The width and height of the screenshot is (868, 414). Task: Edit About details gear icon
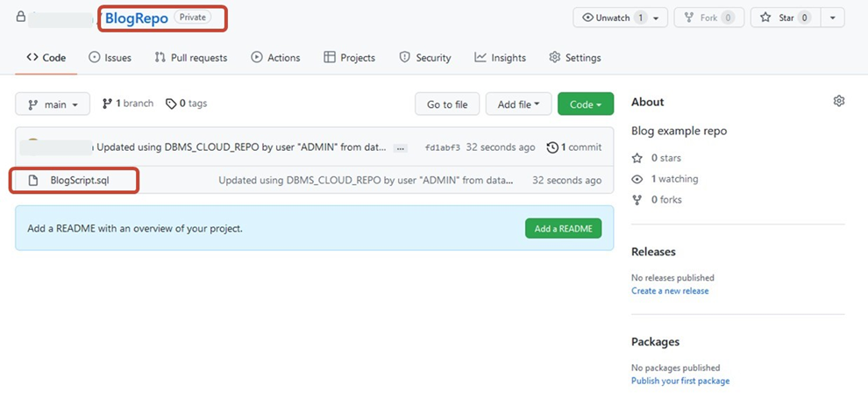click(839, 101)
